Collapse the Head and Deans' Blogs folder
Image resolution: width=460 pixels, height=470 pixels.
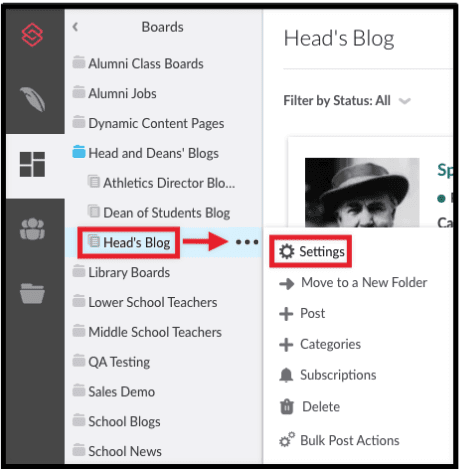point(146,153)
